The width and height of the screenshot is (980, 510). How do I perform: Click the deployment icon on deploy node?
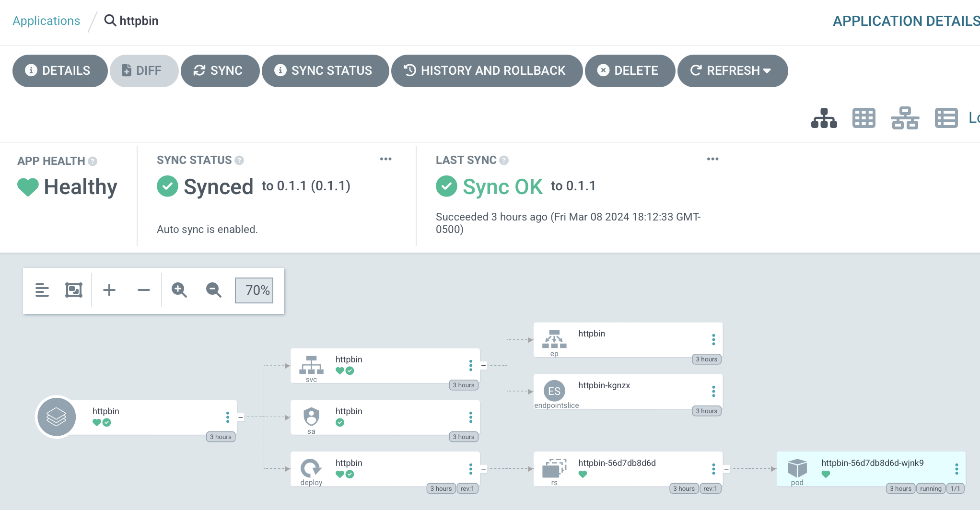point(311,468)
